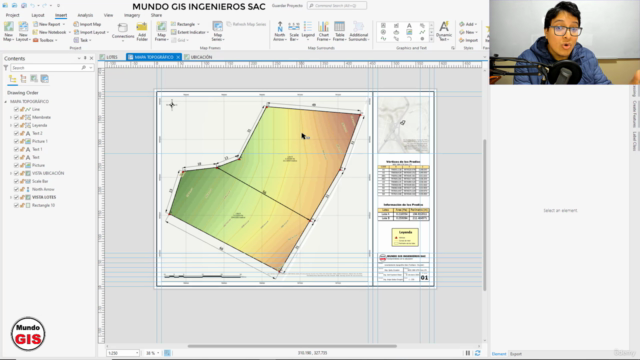
Task: Toggle Scale Bar element checkbox
Action: [x=16, y=181]
